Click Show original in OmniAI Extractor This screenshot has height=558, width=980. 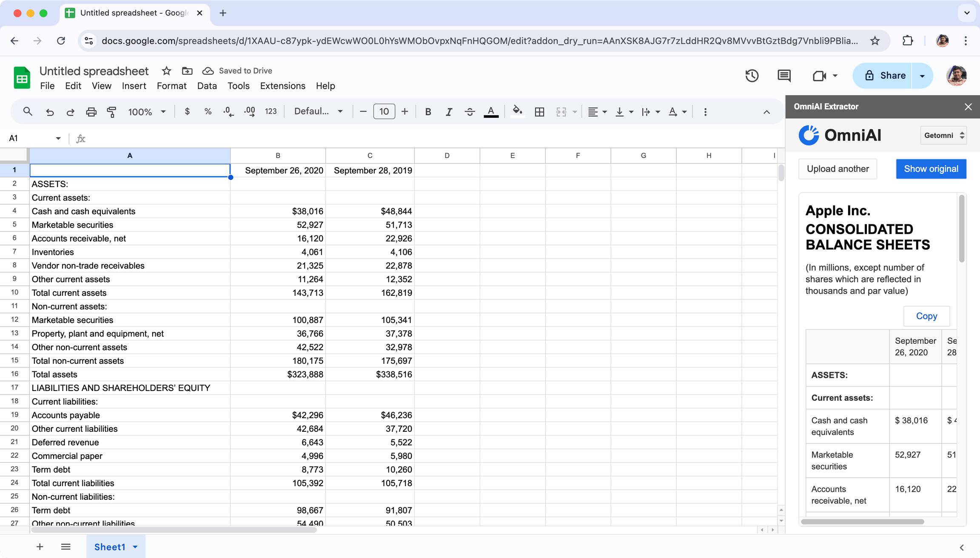931,169
